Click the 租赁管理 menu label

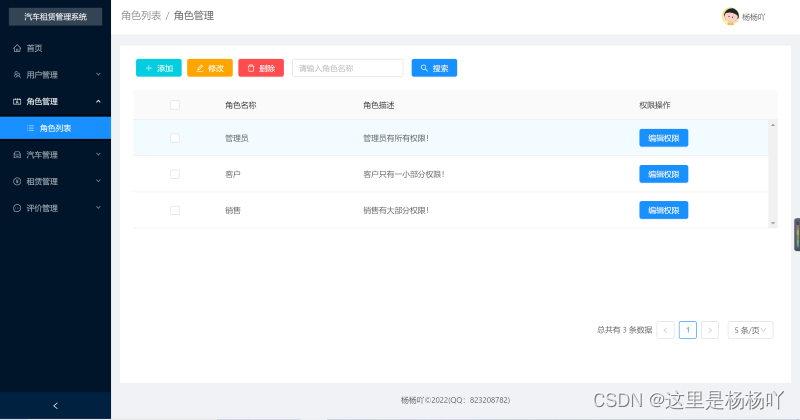click(42, 181)
